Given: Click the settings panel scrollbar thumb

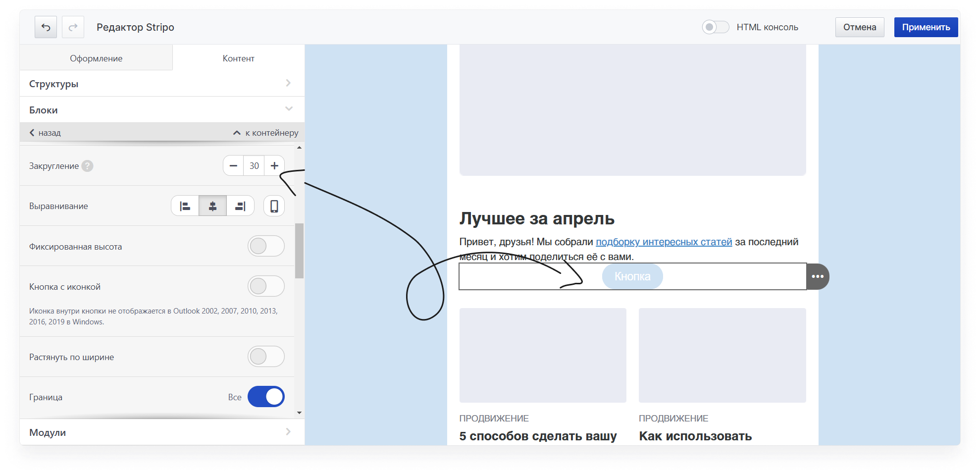Looking at the screenshot, I should click(x=299, y=251).
